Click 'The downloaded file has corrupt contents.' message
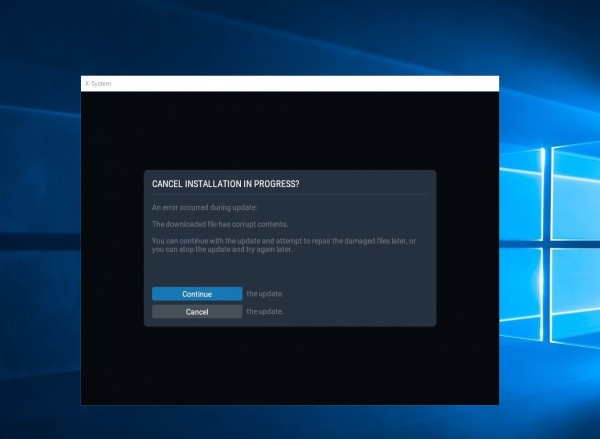Viewport: 600px width, 439px height. coord(220,224)
